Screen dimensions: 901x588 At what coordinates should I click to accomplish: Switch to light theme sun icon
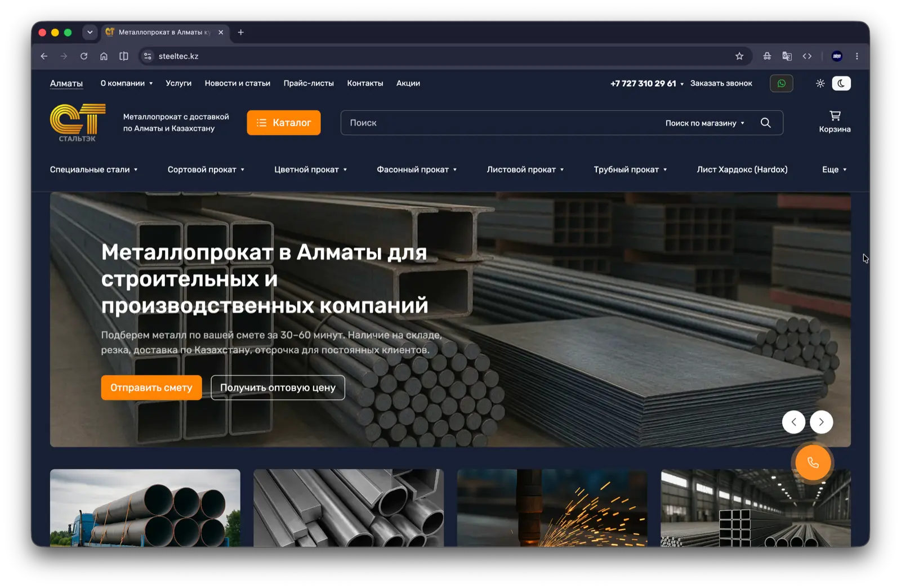pos(820,83)
